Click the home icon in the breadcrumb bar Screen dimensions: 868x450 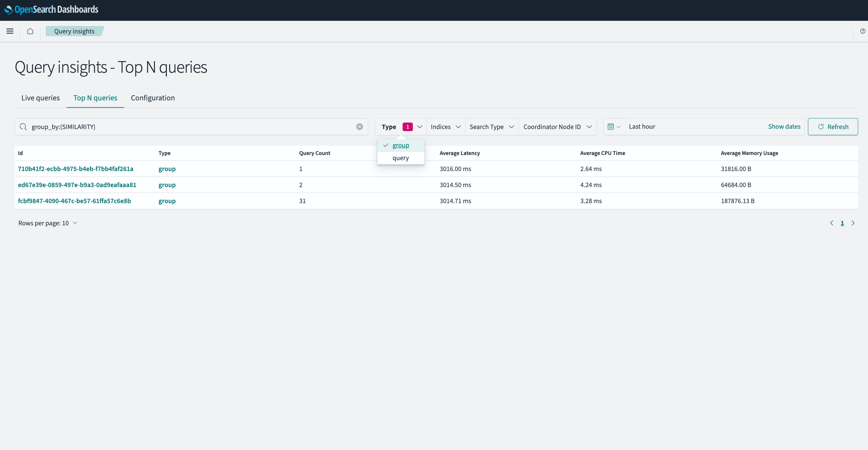coord(30,31)
